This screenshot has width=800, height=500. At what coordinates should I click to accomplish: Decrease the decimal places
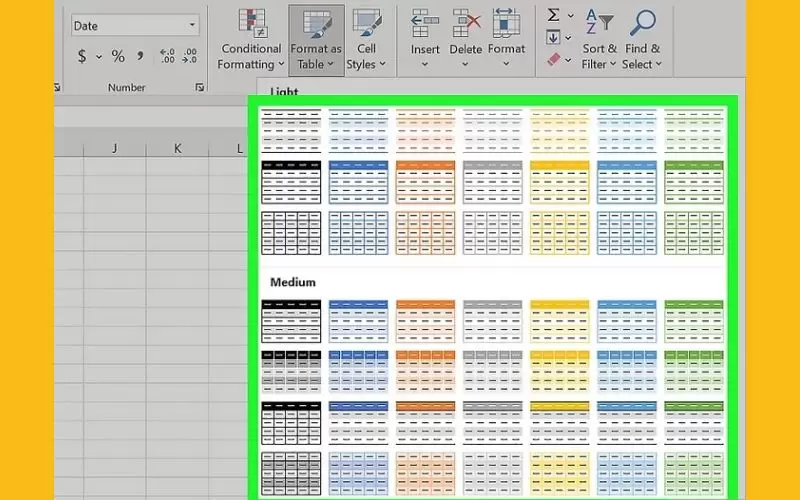point(189,56)
